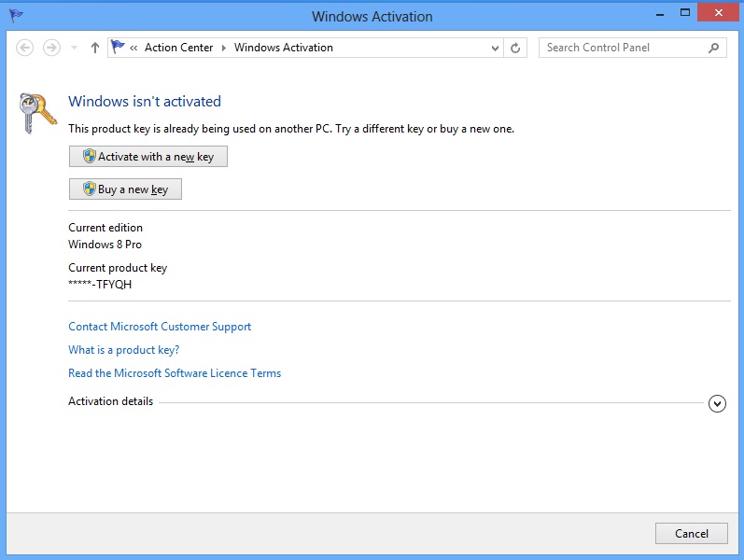
Task: Cancel the Windows Activation dialog
Action: coord(692,534)
